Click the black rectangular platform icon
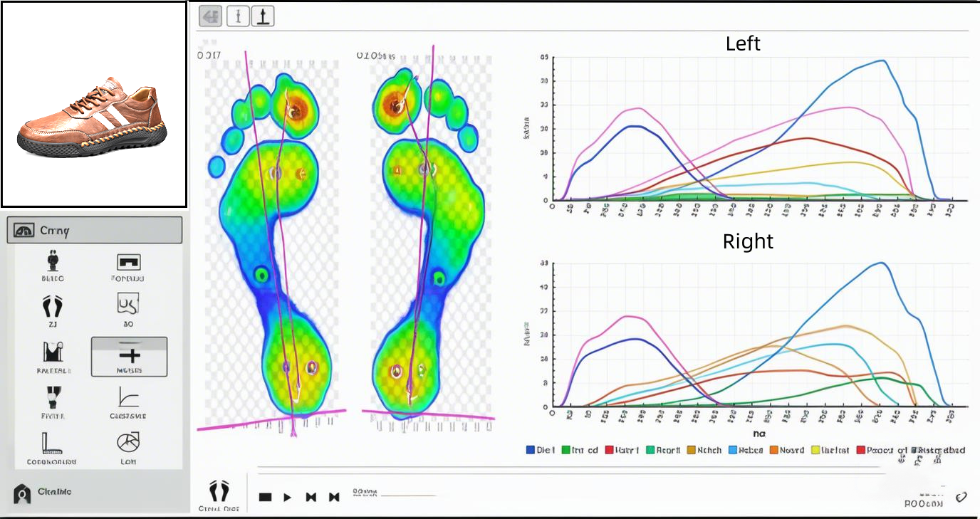Screen dimensions: 980x519 click(128, 262)
